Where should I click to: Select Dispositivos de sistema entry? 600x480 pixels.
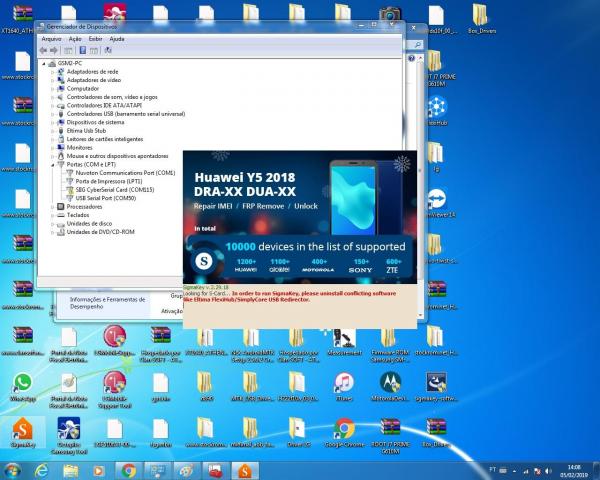pyautogui.click(x=95, y=122)
